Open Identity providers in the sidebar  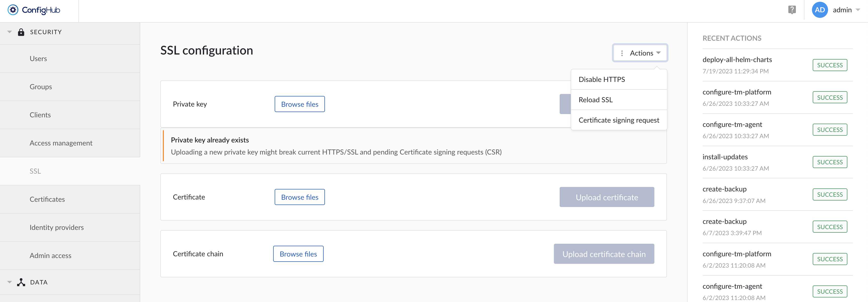56,227
